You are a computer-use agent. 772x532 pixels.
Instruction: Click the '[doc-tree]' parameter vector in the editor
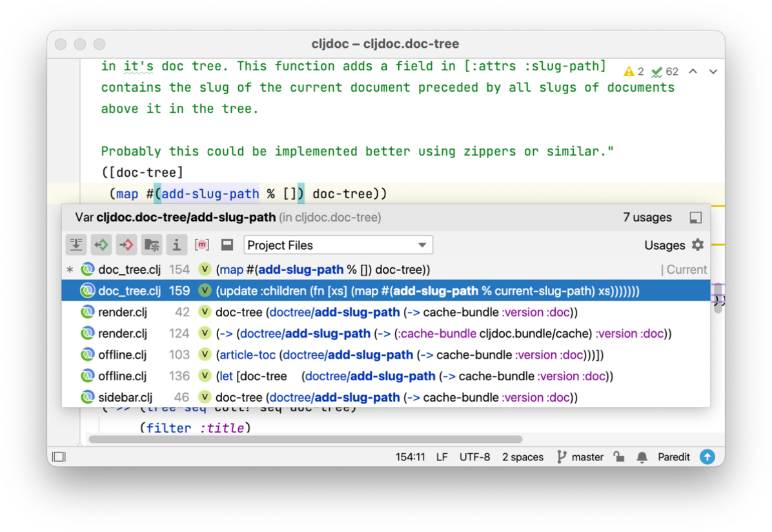[x=146, y=172]
